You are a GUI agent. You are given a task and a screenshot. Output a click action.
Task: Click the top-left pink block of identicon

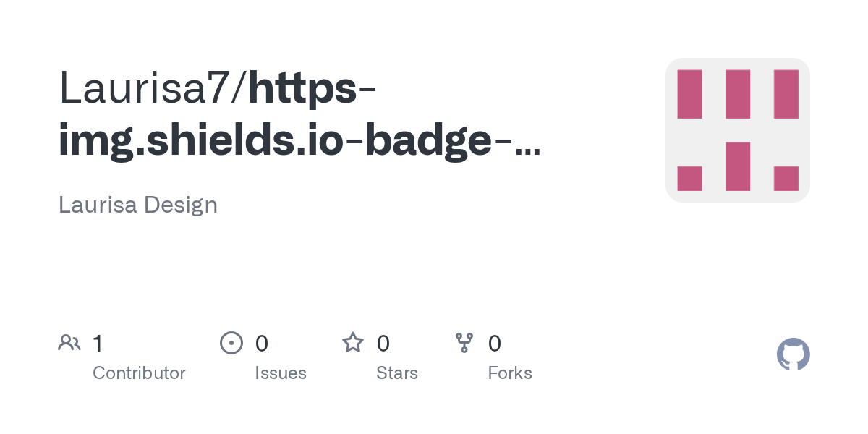(x=689, y=94)
